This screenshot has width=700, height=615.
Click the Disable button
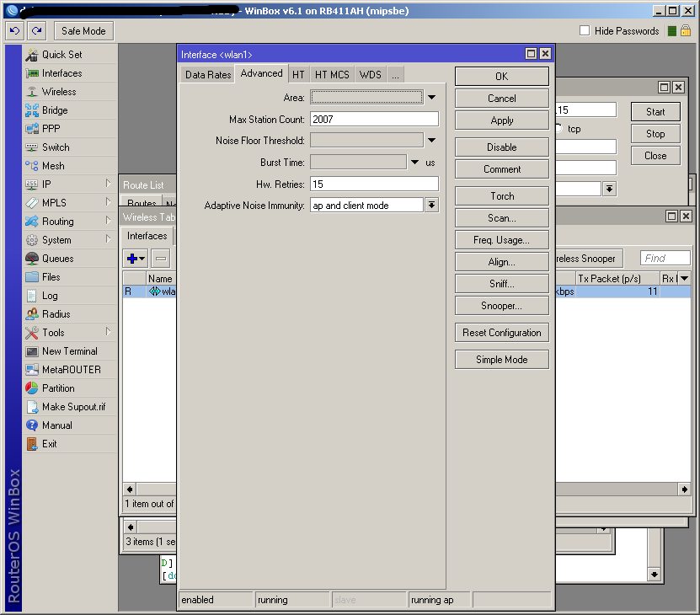pyautogui.click(x=502, y=147)
